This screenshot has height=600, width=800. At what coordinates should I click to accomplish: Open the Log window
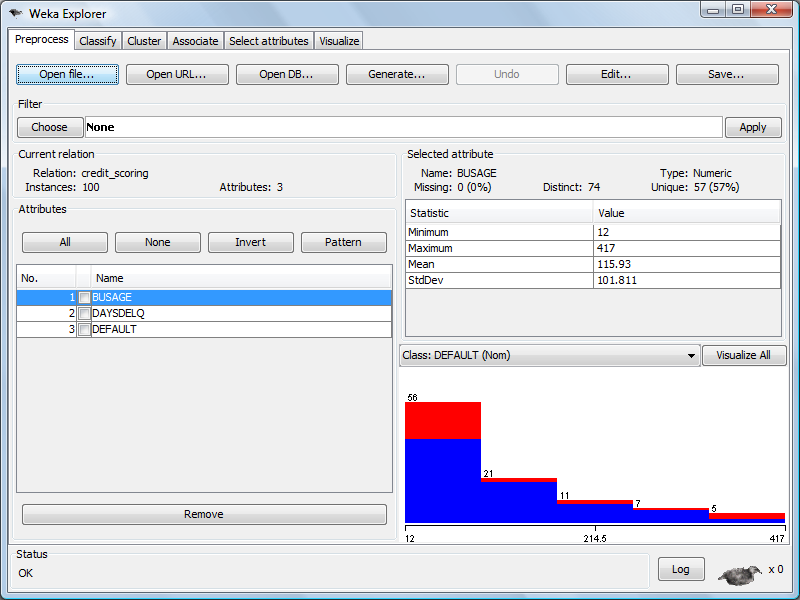[681, 569]
